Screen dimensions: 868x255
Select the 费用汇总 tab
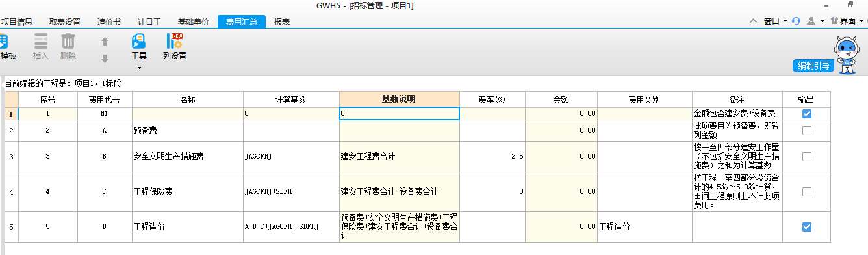[x=242, y=21]
